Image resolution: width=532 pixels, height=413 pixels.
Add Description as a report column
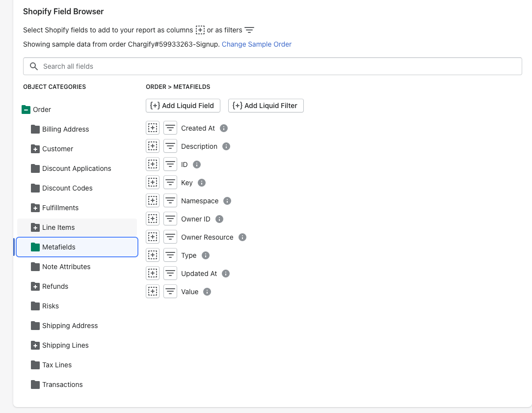pyautogui.click(x=153, y=146)
